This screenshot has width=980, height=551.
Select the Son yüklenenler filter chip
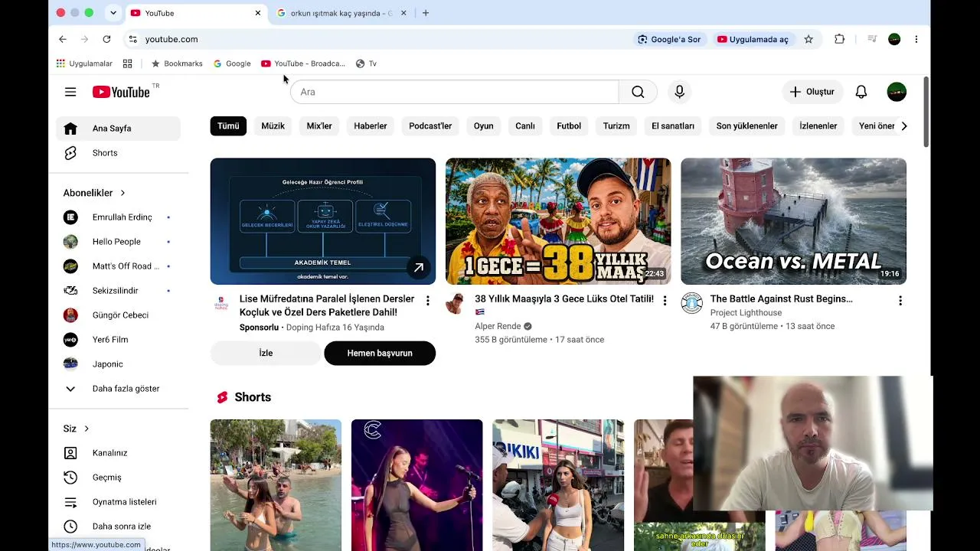tap(746, 126)
